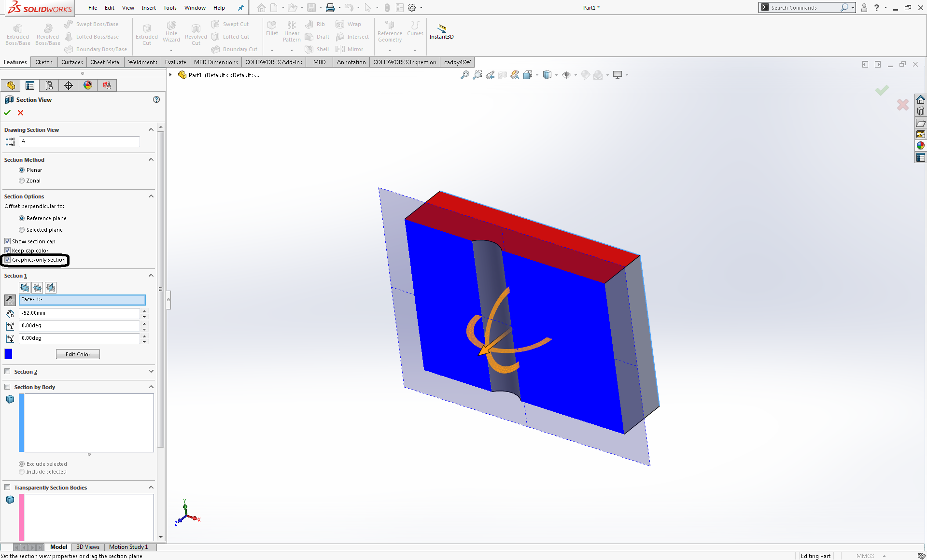Viewport: 927px width, 560px height.
Task: Expand Part1 tree node arrow
Action: coord(170,75)
